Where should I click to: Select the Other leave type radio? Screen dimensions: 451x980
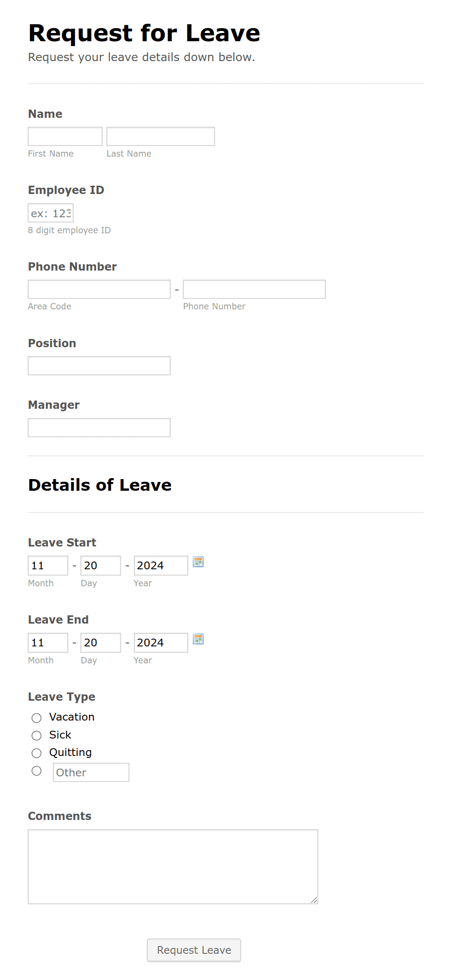pos(36,771)
